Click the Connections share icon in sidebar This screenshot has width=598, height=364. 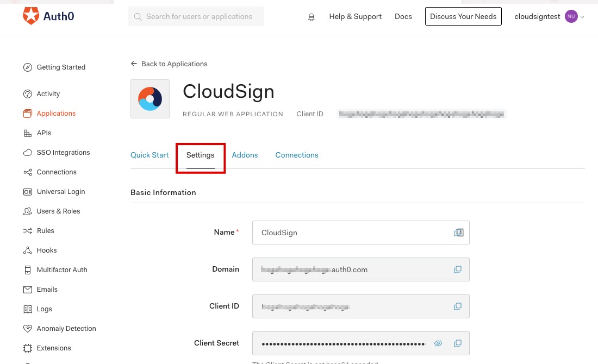[28, 172]
